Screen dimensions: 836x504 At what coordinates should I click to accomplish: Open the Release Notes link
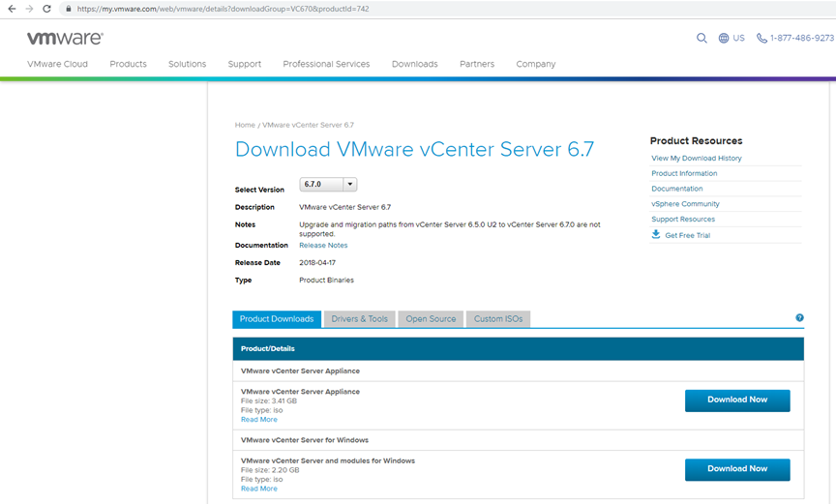[x=323, y=245]
